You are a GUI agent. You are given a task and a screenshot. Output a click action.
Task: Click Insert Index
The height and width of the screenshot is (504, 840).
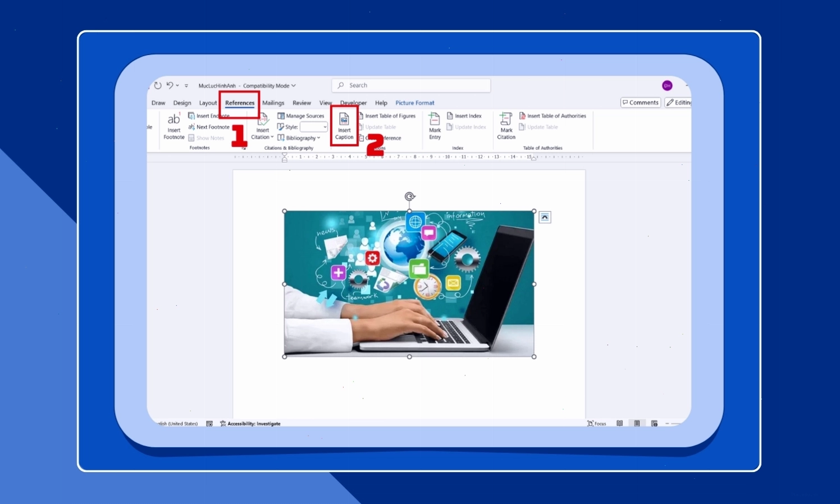[464, 116]
